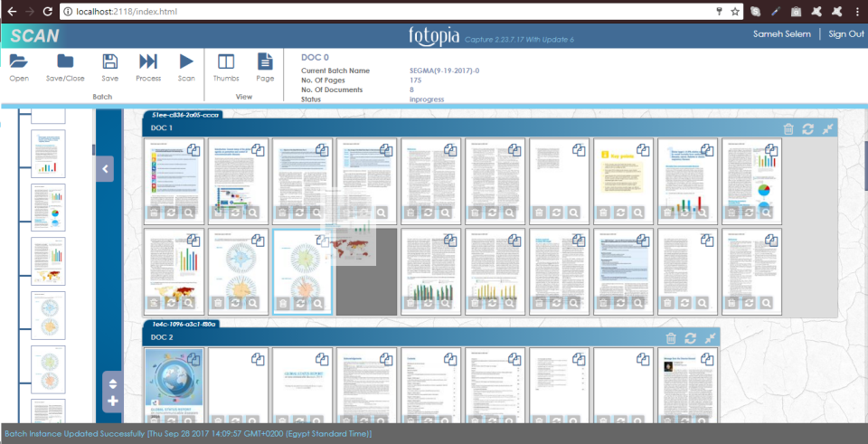
Task: Magnify the Key points page
Action: [638, 213]
